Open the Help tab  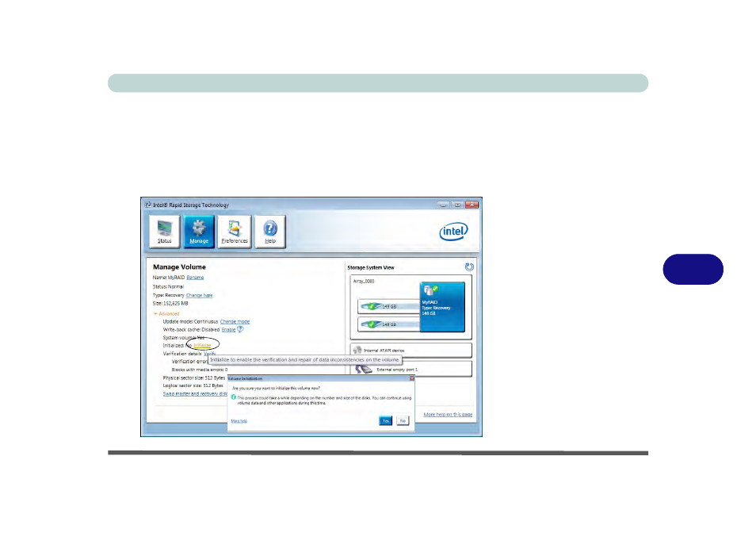[x=270, y=232]
